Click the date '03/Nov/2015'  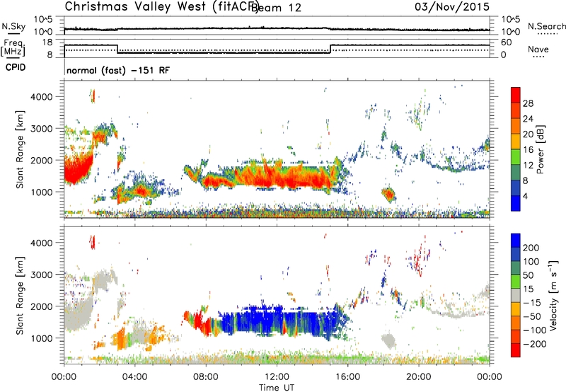452,7
